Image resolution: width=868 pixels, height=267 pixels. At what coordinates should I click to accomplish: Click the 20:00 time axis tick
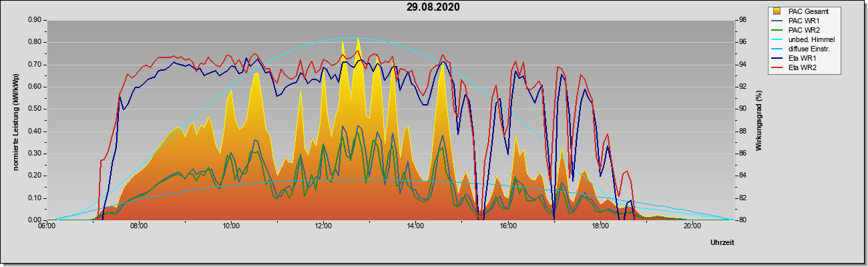click(692, 227)
